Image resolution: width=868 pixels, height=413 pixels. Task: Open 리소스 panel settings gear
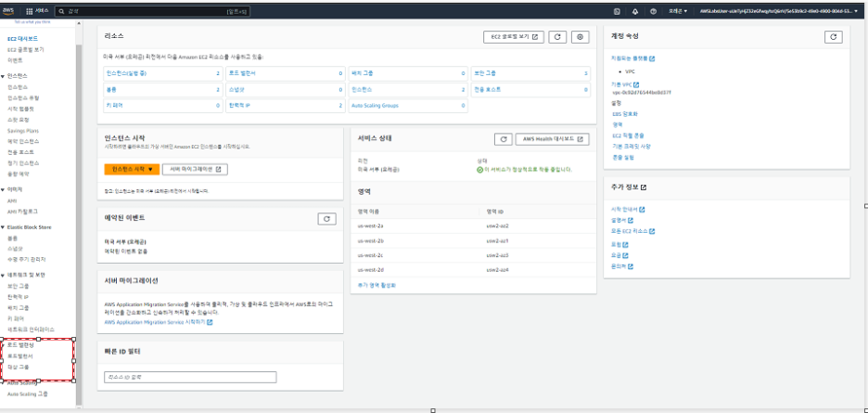(581, 36)
